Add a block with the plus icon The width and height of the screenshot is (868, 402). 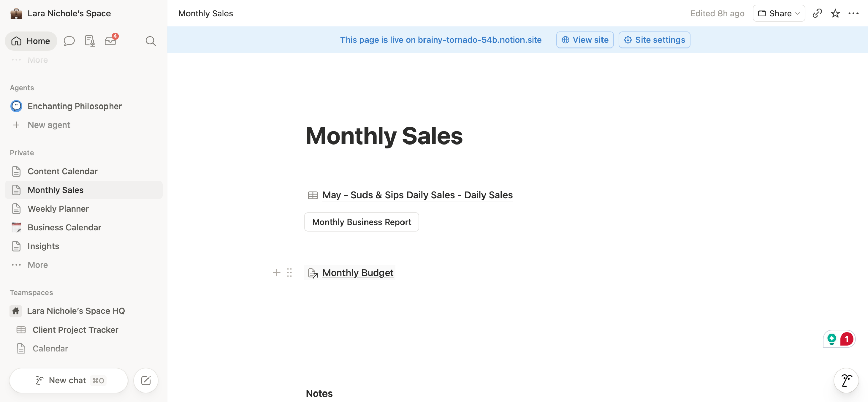pos(276,273)
